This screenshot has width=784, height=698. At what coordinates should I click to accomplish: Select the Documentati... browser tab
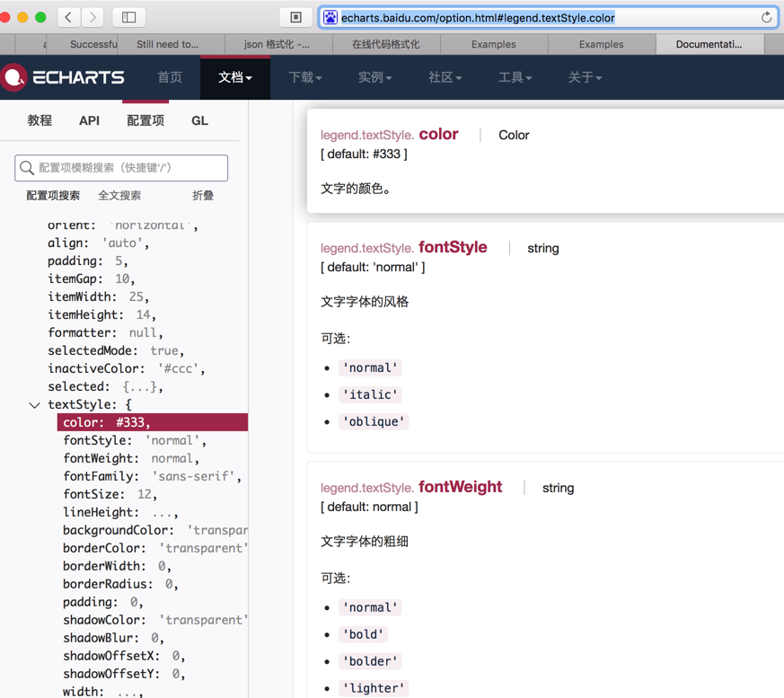click(x=709, y=45)
